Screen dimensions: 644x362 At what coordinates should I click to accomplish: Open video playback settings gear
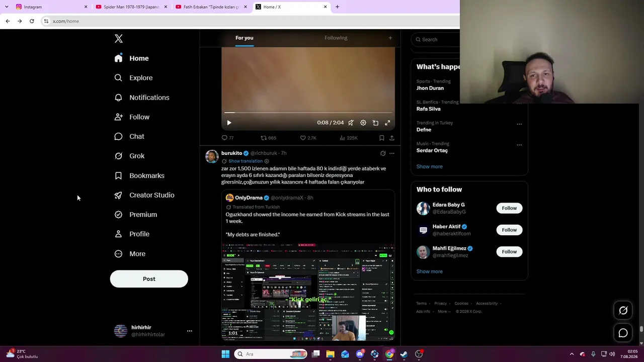point(363,123)
